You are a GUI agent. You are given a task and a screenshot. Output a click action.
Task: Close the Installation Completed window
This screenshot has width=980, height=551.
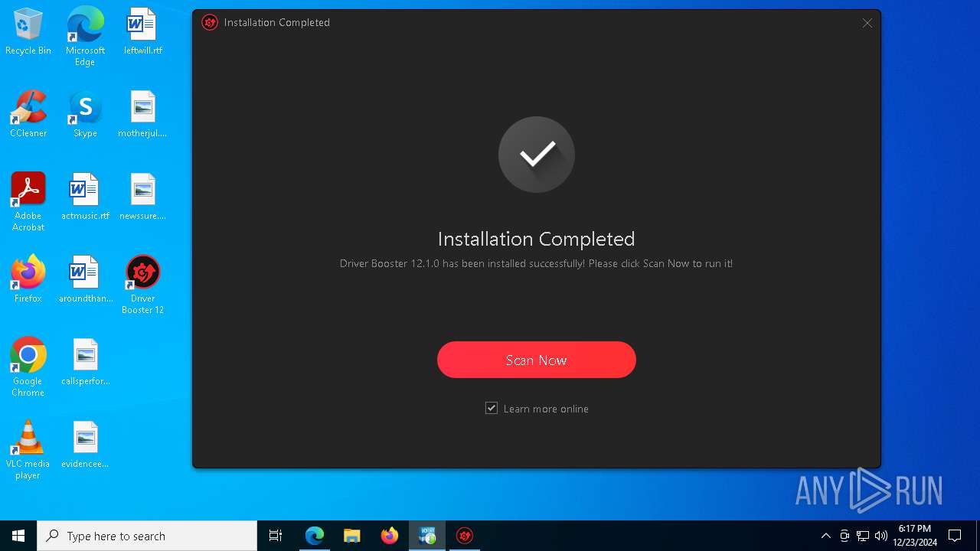click(x=867, y=23)
